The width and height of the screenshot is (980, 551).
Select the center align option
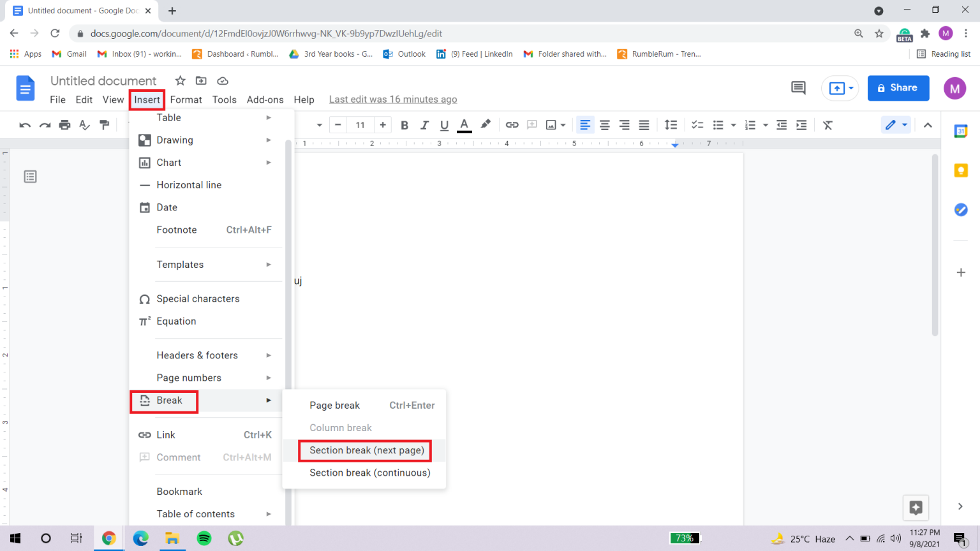pos(605,124)
